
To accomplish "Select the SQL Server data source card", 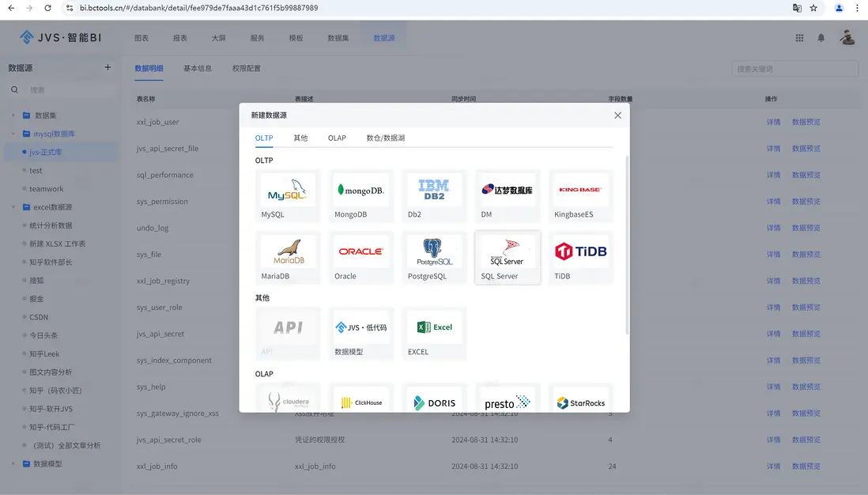I will (x=507, y=258).
